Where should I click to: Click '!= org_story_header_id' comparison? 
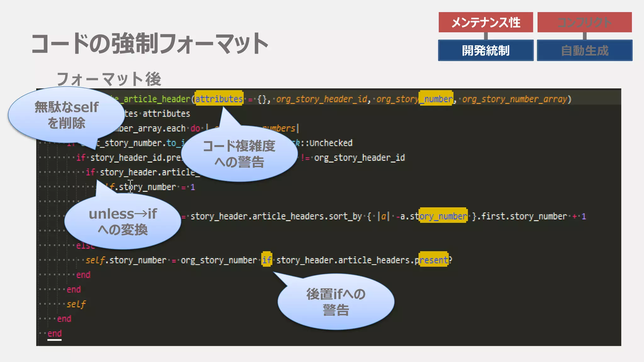click(353, 158)
